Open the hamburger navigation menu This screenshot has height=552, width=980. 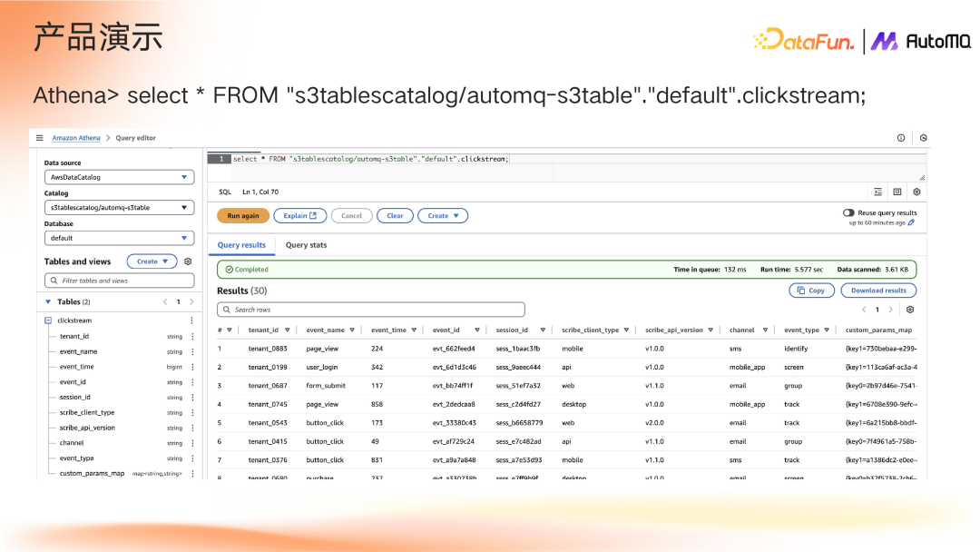point(39,137)
